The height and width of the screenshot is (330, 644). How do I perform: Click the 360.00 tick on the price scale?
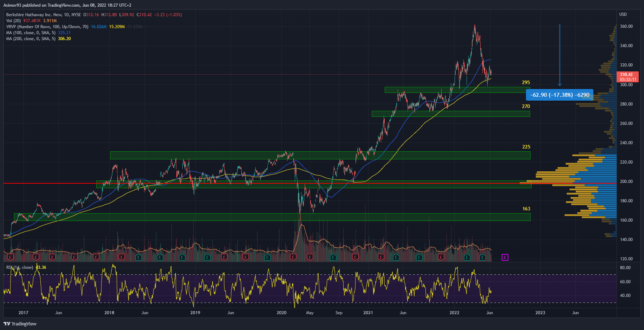pos(626,26)
